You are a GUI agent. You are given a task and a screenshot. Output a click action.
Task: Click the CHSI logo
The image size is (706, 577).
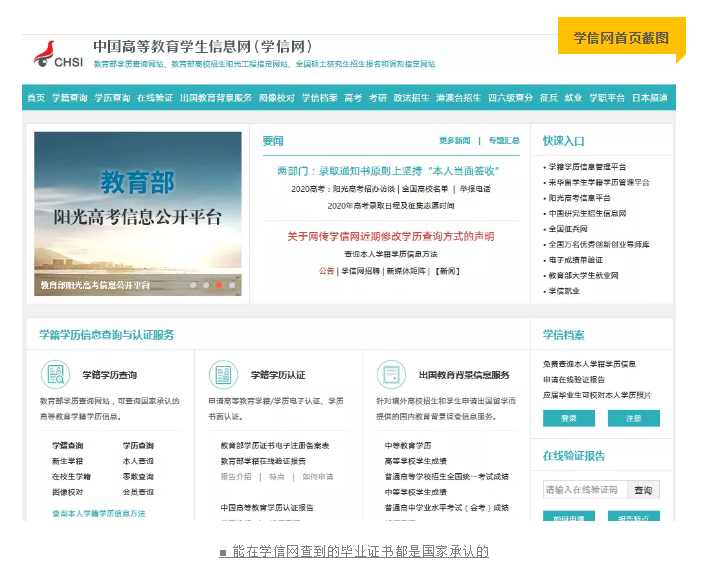58,55
